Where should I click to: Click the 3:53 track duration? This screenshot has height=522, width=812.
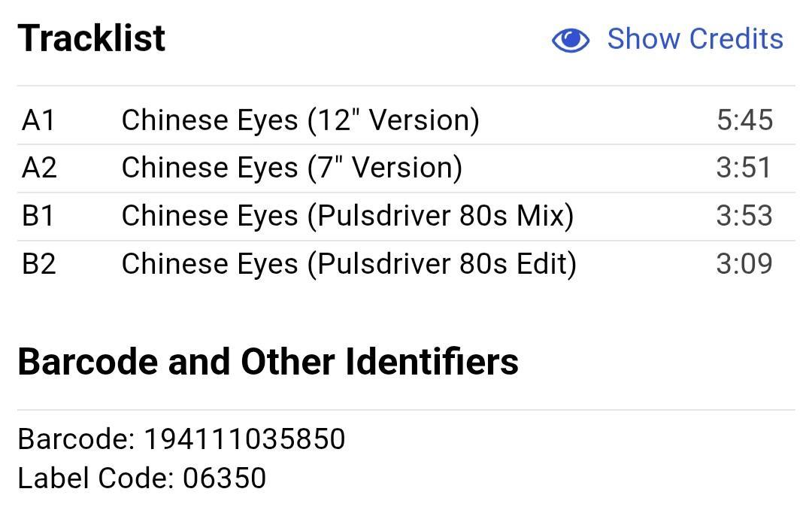click(744, 216)
